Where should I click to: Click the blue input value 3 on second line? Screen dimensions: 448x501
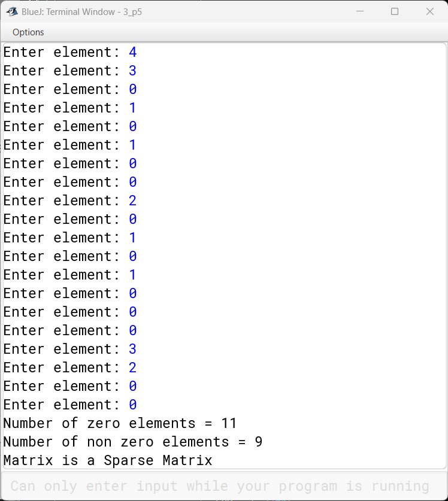coord(132,71)
